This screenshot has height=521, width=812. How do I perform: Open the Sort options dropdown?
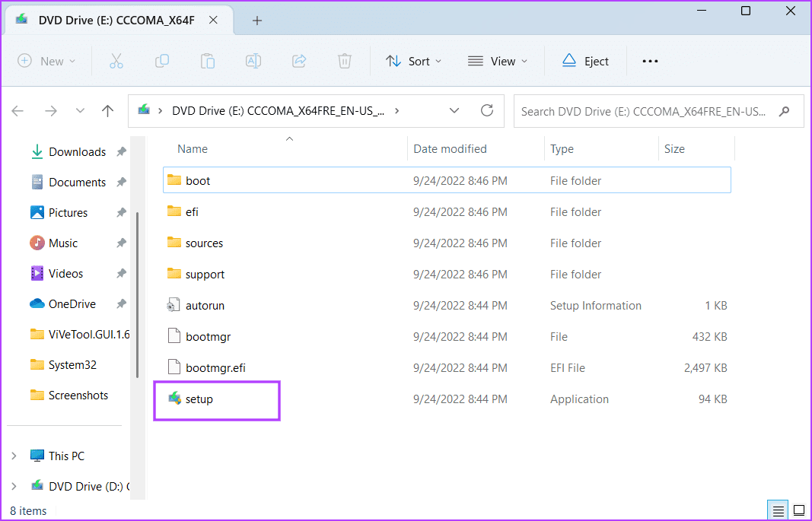tap(413, 61)
